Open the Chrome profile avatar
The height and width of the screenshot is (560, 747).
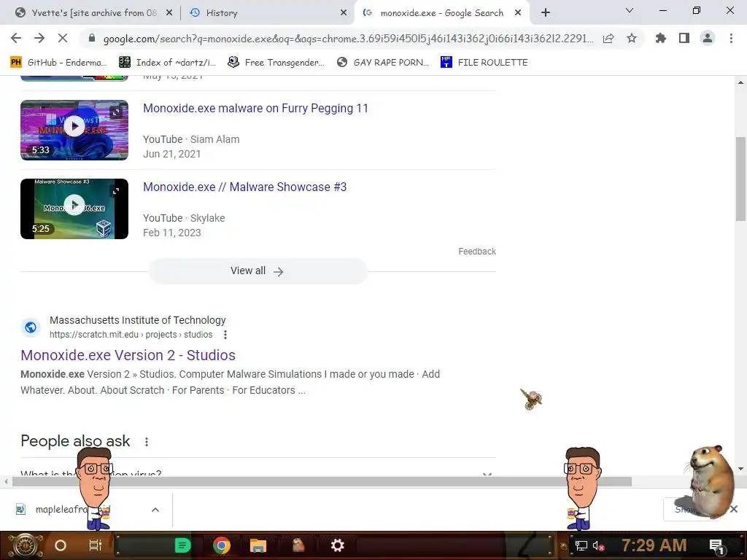coord(708,38)
